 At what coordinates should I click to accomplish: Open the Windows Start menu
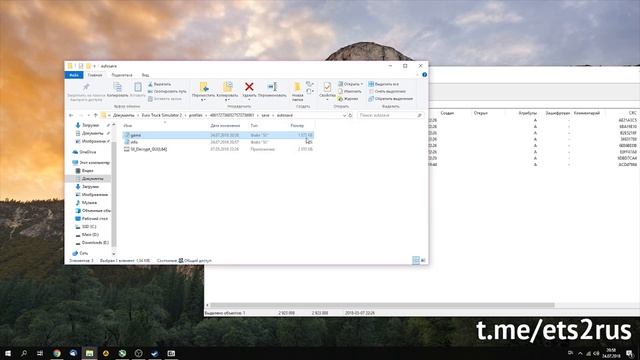point(8,353)
